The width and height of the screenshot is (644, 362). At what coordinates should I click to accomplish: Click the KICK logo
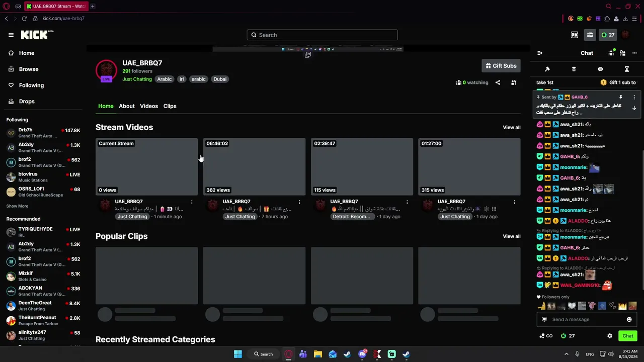37,35
